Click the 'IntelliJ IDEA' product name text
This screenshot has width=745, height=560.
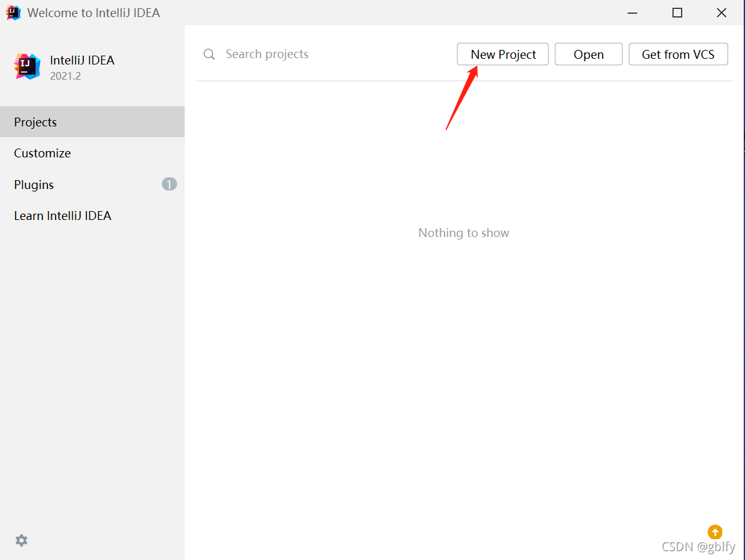[82, 60]
